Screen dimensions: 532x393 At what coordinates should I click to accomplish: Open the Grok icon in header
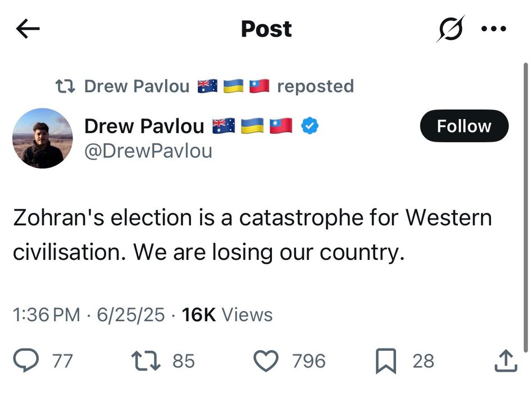450,29
